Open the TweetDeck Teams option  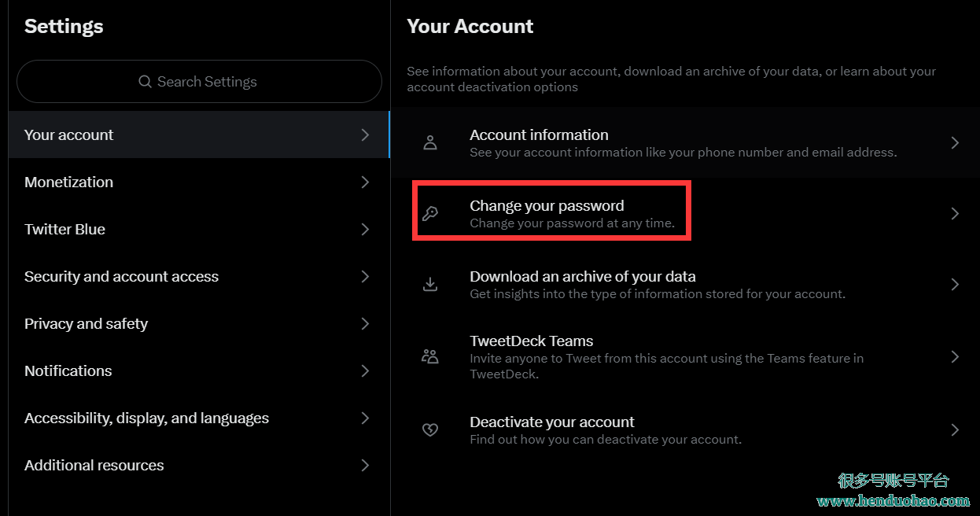[x=532, y=341]
